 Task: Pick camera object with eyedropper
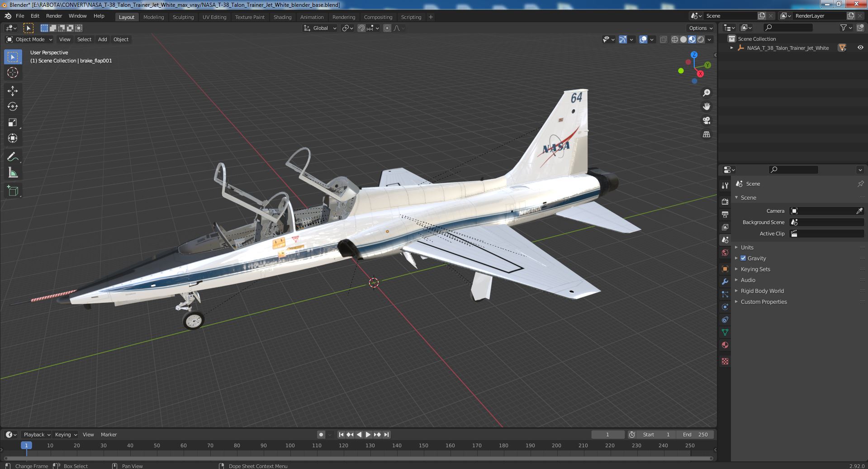tap(859, 211)
